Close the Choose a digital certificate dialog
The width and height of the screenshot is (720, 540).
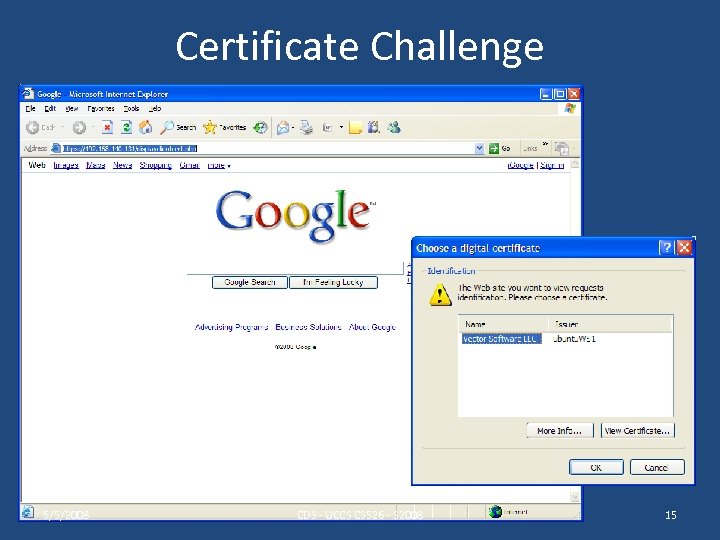pyautogui.click(x=684, y=248)
